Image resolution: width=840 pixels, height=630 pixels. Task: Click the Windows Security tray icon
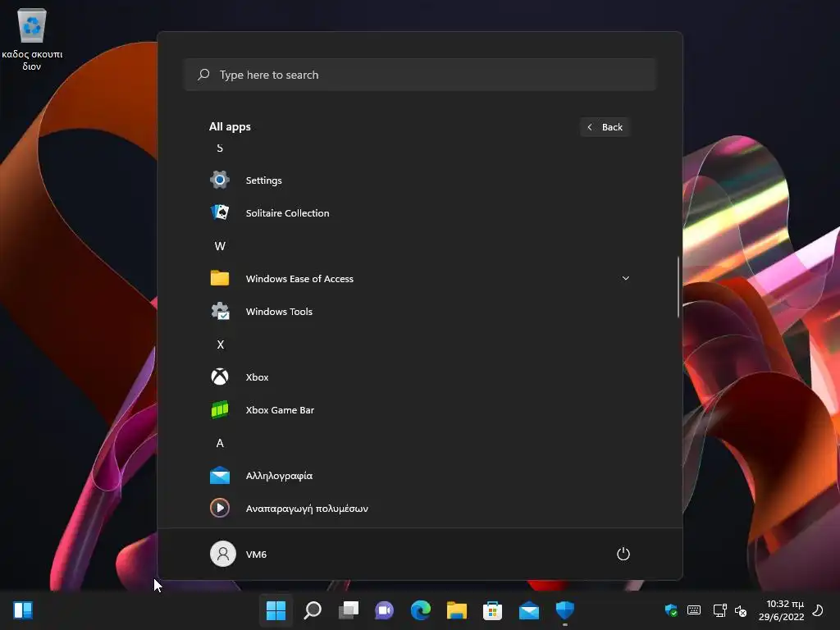coord(671,610)
